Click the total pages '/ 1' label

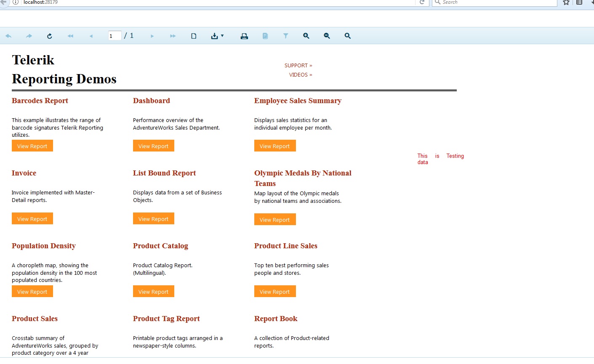point(129,36)
